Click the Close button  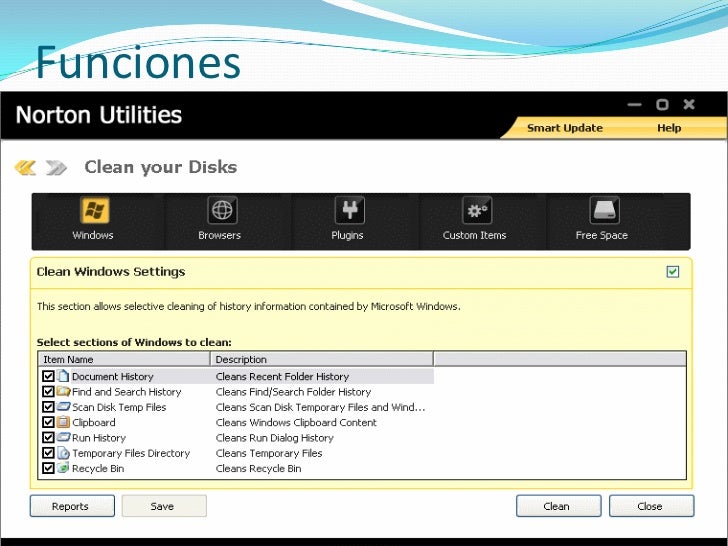651,506
